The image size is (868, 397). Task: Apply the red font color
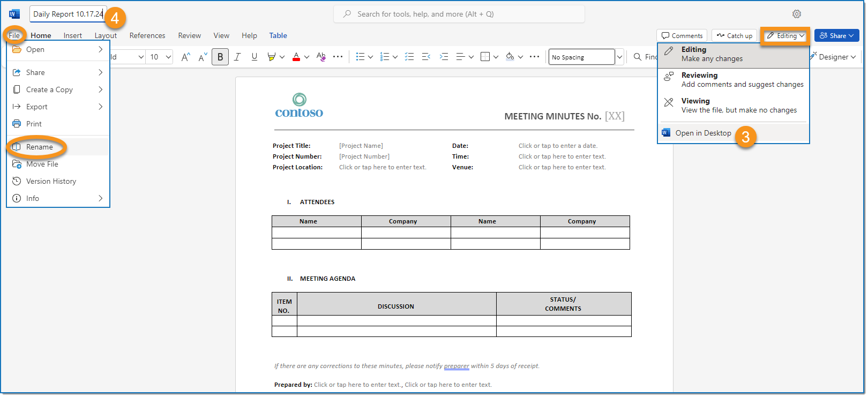coord(296,57)
